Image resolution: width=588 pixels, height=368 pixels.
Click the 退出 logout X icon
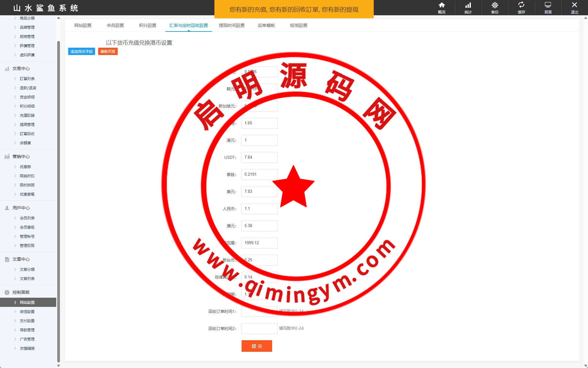click(x=575, y=5)
